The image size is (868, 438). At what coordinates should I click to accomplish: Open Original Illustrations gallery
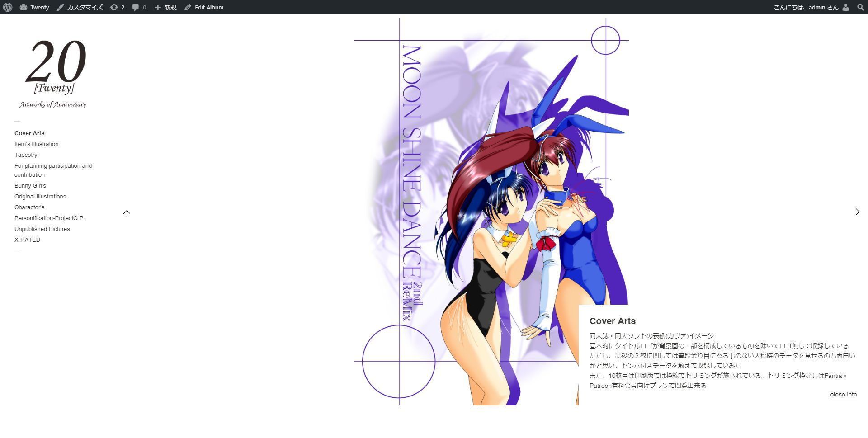coord(40,197)
